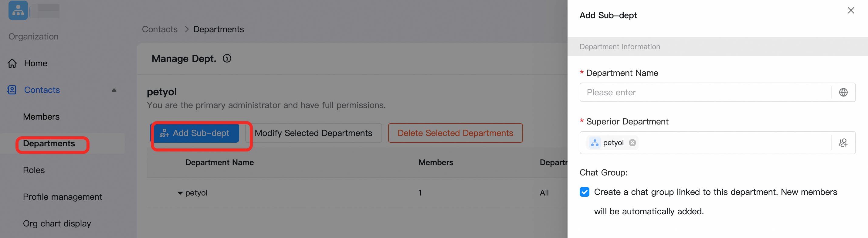The height and width of the screenshot is (238, 868).
Task: Go to Org chart display
Action: click(x=57, y=223)
